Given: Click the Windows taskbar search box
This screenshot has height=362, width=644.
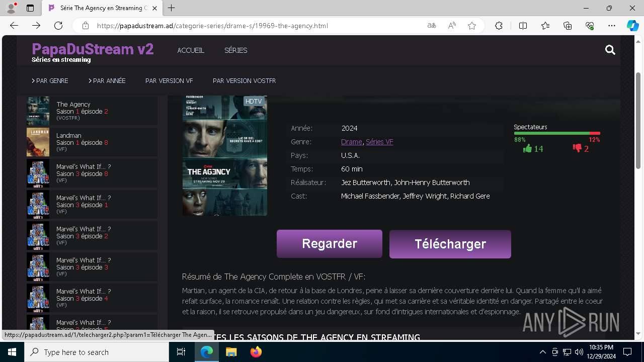Looking at the screenshot, I should [97, 352].
